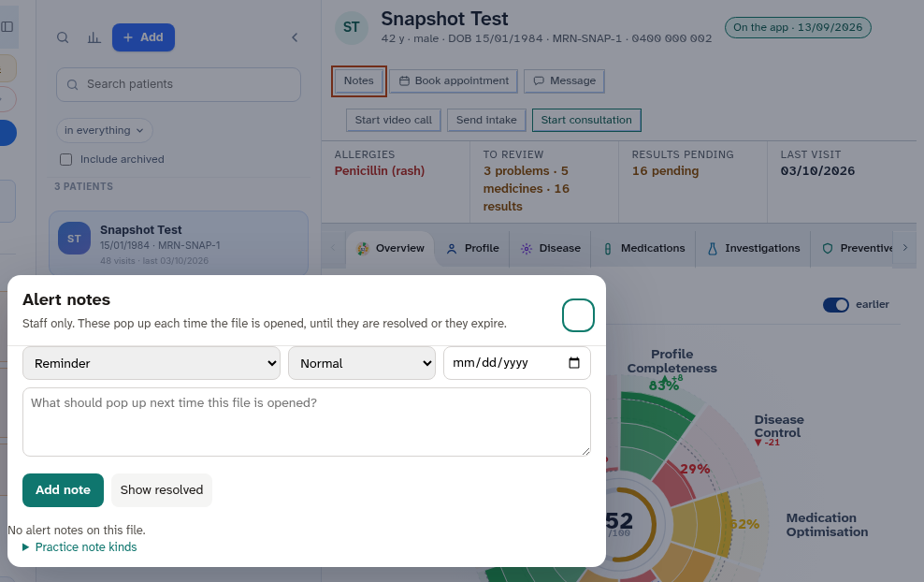Click 'On the app' status badge

tap(798, 27)
